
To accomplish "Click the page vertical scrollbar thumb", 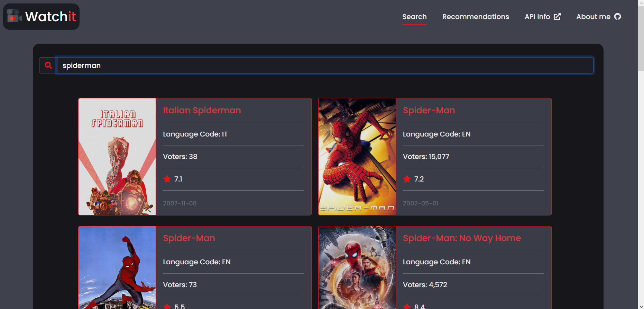I will point(641,38).
